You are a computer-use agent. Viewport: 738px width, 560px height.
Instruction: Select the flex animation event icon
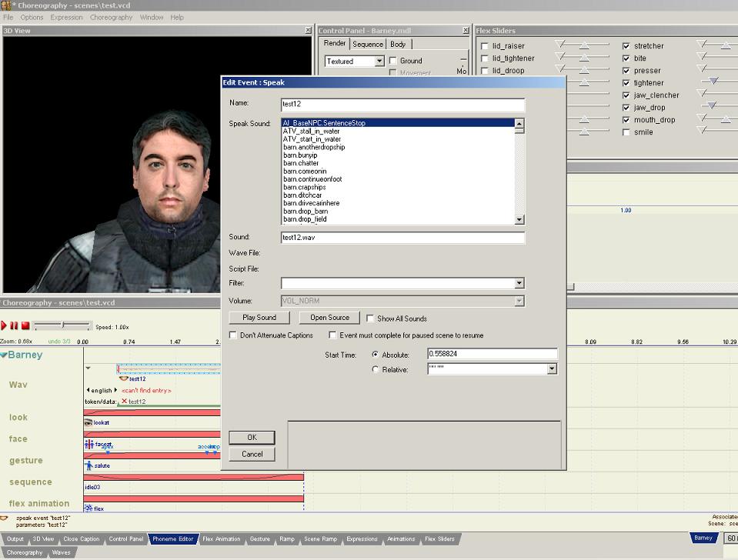pyautogui.click(x=88, y=508)
